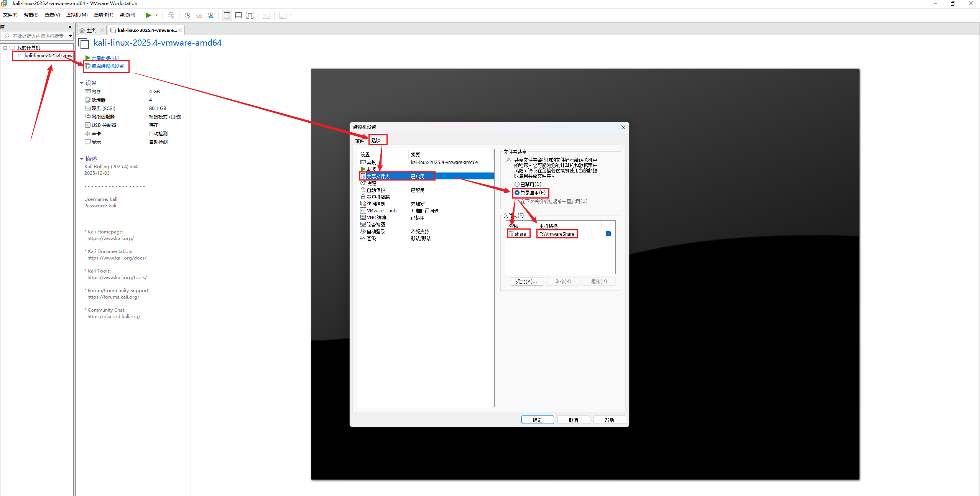The height and width of the screenshot is (496, 980).
Task: Uncheck the share folder enabled checkbox
Action: click(608, 234)
